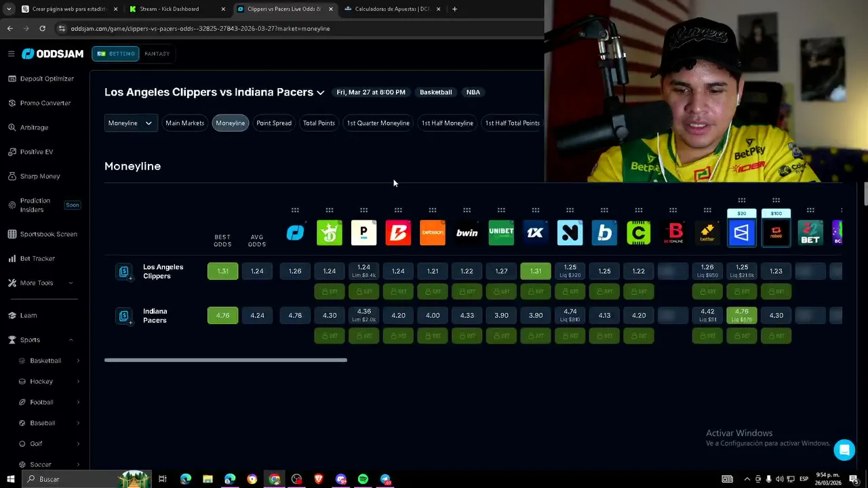Go back in browser history

(9, 28)
